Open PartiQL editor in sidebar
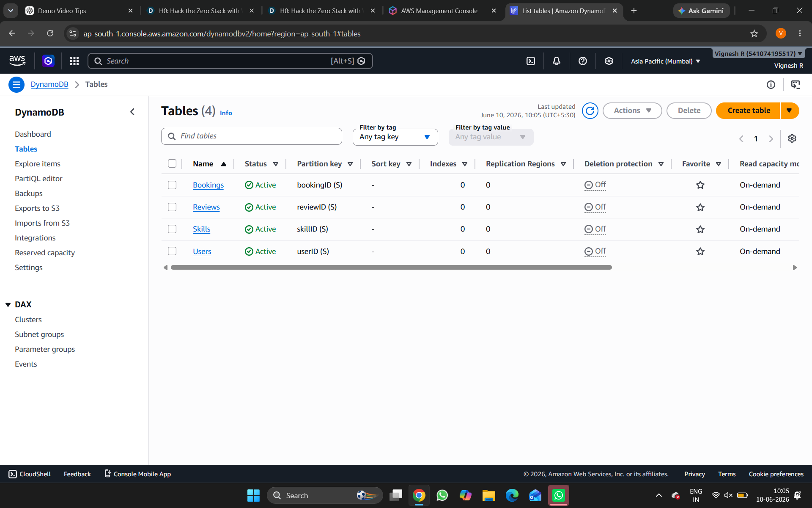The height and width of the screenshot is (508, 812). [38, 179]
